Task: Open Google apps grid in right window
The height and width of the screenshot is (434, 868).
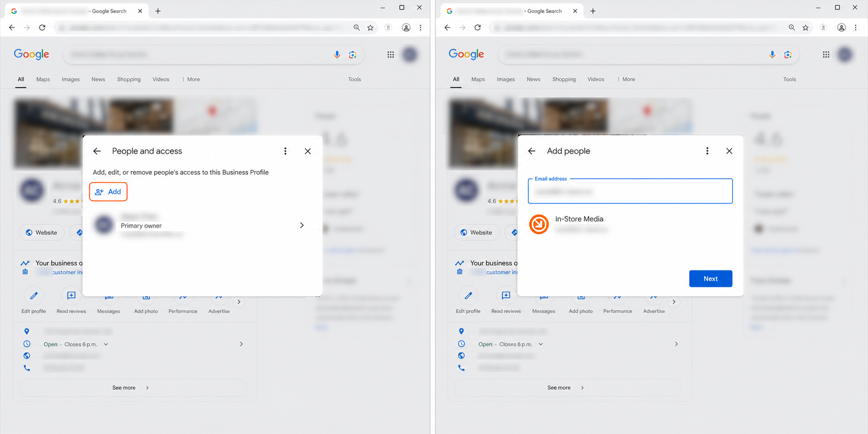Action: click(x=826, y=55)
